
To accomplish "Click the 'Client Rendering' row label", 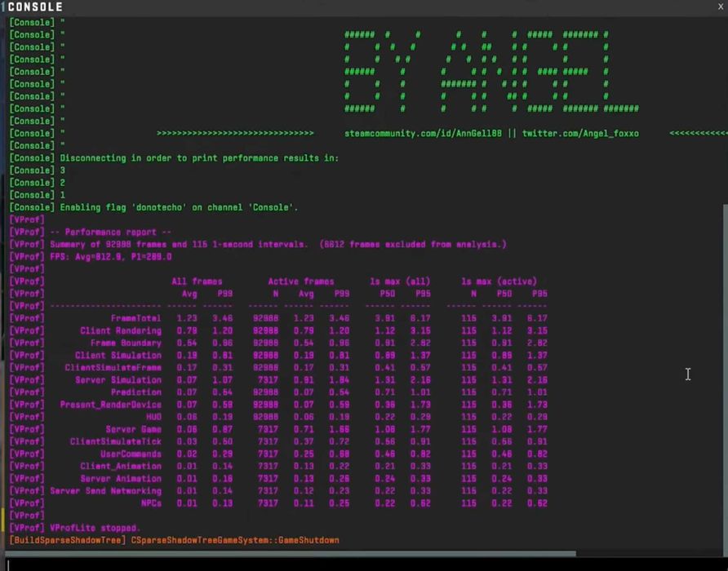I will [121, 330].
